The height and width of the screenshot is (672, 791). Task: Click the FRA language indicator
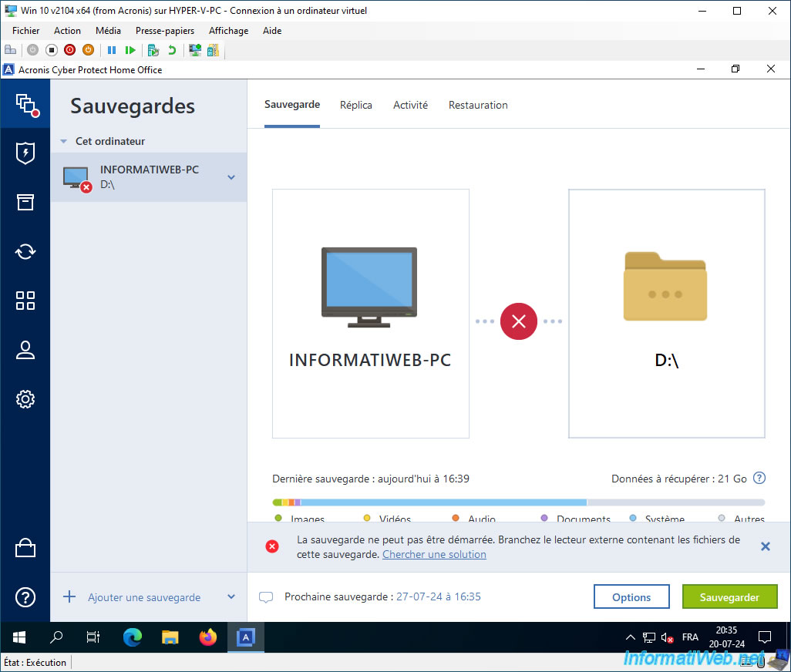click(689, 637)
